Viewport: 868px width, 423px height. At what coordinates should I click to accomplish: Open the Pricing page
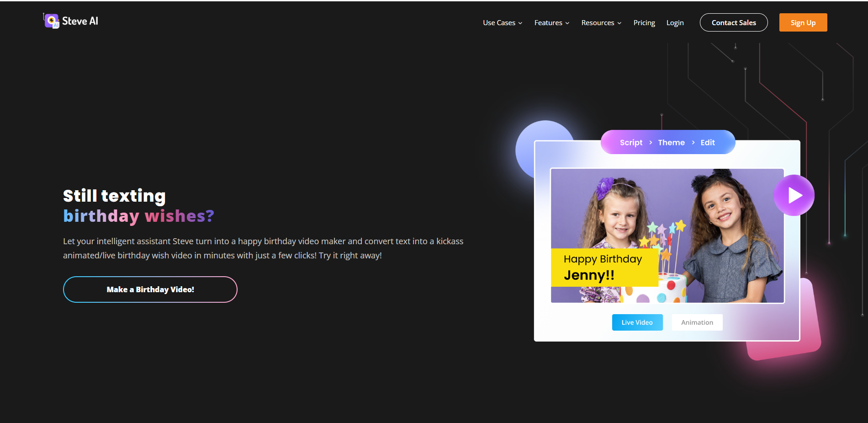[x=644, y=22]
